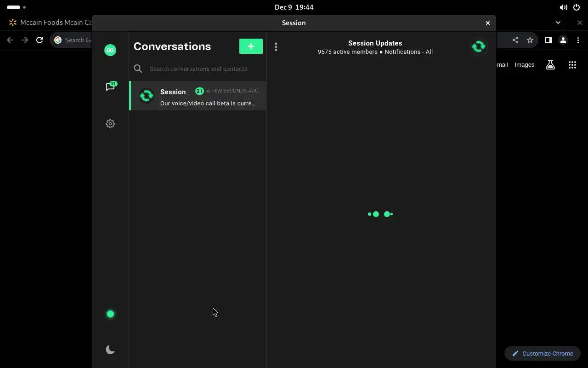Open Google Search Labs flask icon
Viewport: 588px width, 368px height.
[550, 65]
